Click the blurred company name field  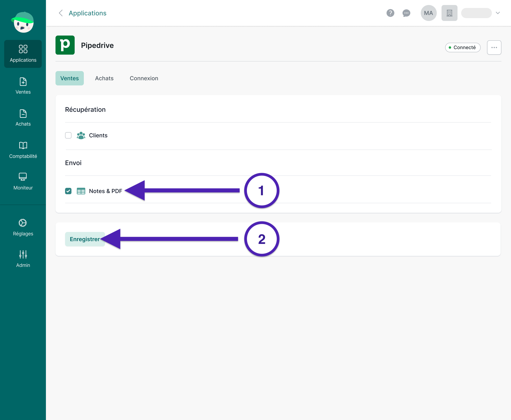tap(476, 13)
